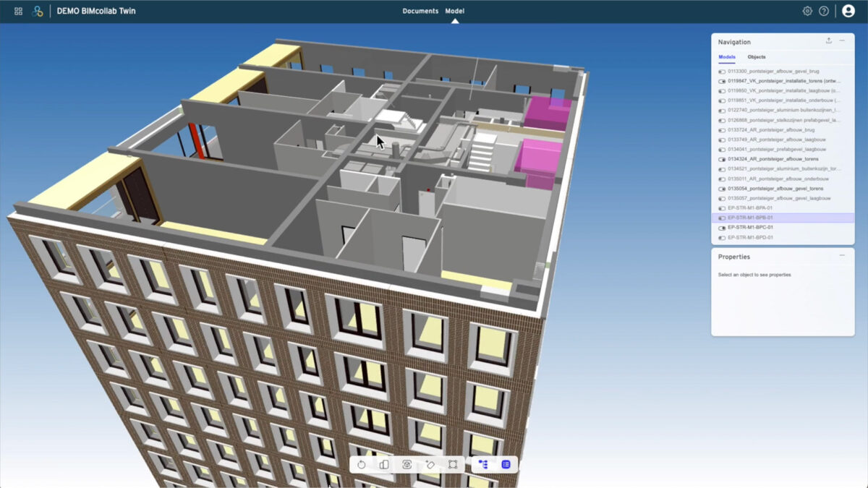Screen dimensions: 868x488
Task: Open the section plane tool
Action: pyautogui.click(x=384, y=465)
